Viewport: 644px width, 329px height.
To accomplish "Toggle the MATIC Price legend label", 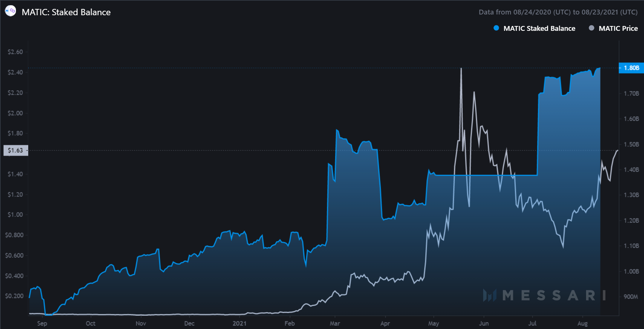I will (618, 28).
